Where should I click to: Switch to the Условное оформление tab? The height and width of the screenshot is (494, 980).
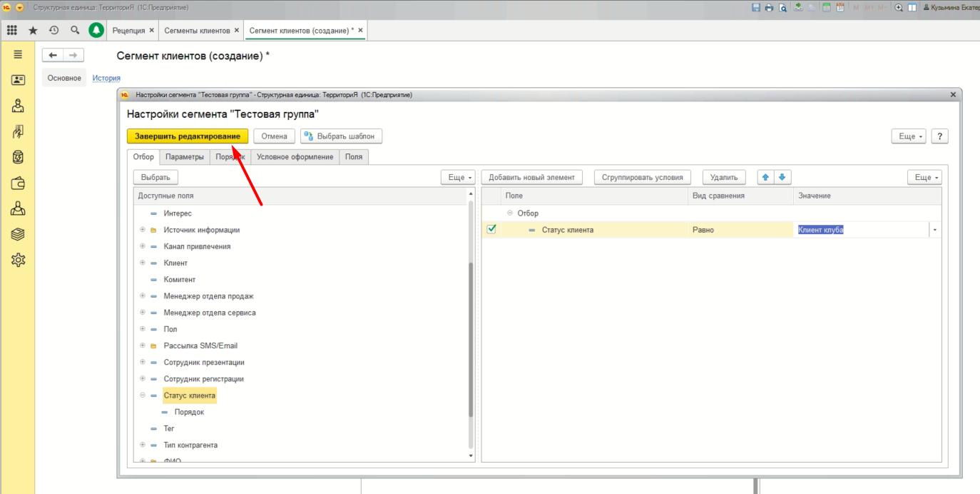tap(295, 157)
